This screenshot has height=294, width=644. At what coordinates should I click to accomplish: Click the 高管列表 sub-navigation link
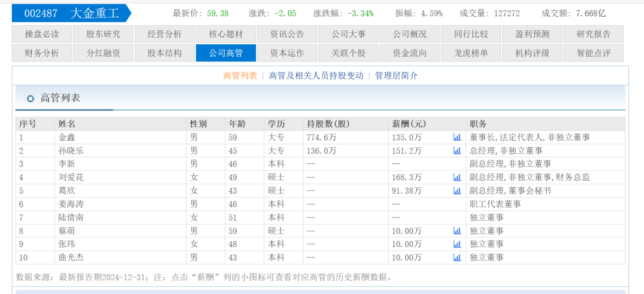[240, 76]
